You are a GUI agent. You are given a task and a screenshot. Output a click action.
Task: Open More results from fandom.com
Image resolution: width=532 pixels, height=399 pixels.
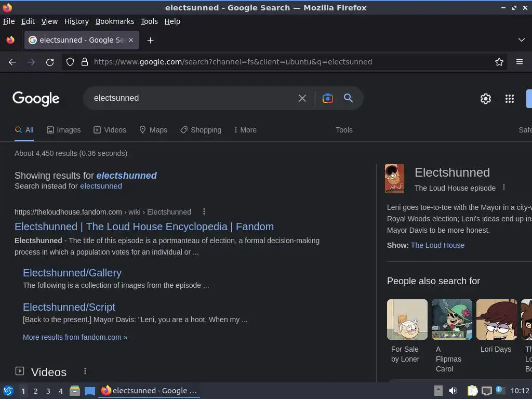(x=75, y=337)
